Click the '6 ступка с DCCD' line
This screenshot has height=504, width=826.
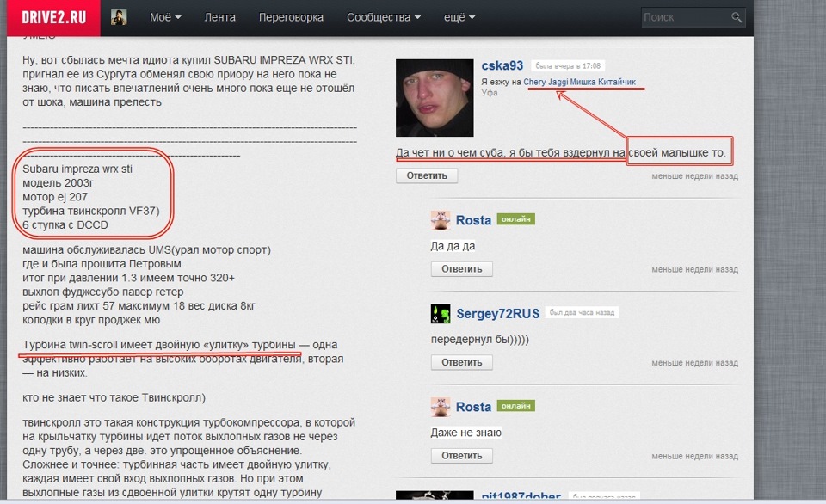pyautogui.click(x=65, y=224)
